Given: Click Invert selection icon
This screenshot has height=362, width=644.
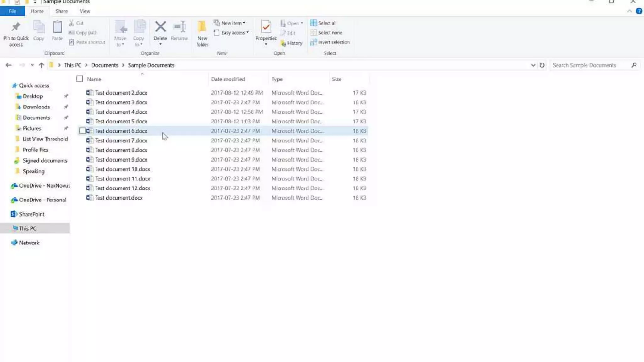Looking at the screenshot, I should tap(313, 42).
